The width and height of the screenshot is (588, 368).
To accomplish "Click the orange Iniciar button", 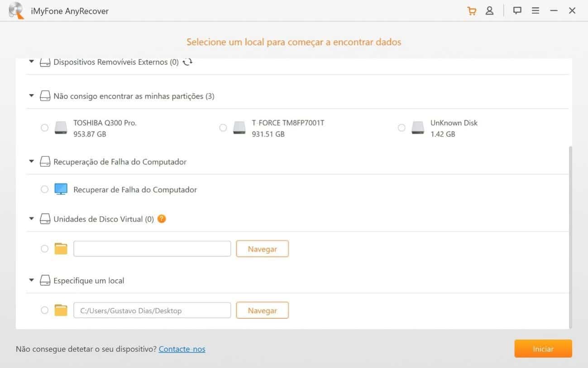I will (543, 349).
